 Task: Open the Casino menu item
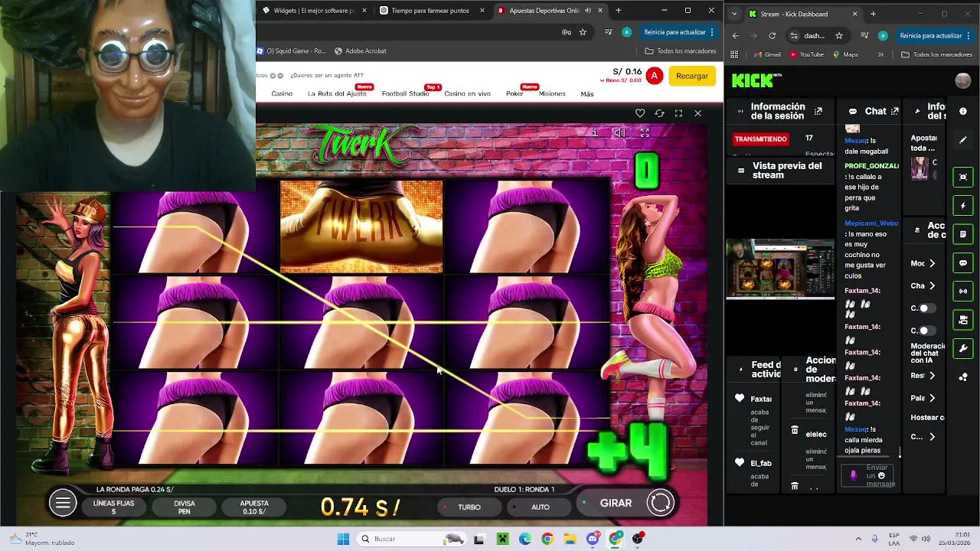(x=282, y=93)
